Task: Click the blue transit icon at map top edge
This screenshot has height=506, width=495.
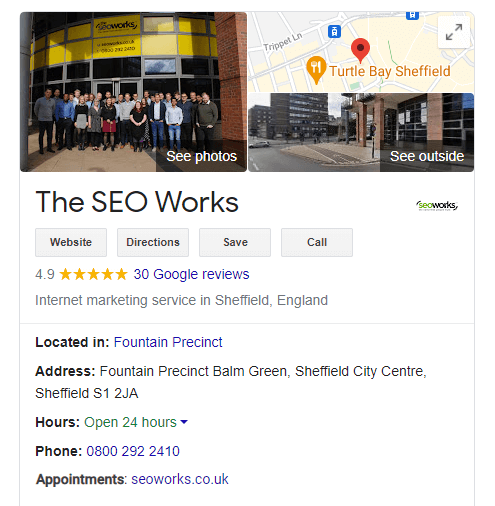Action: tap(412, 15)
